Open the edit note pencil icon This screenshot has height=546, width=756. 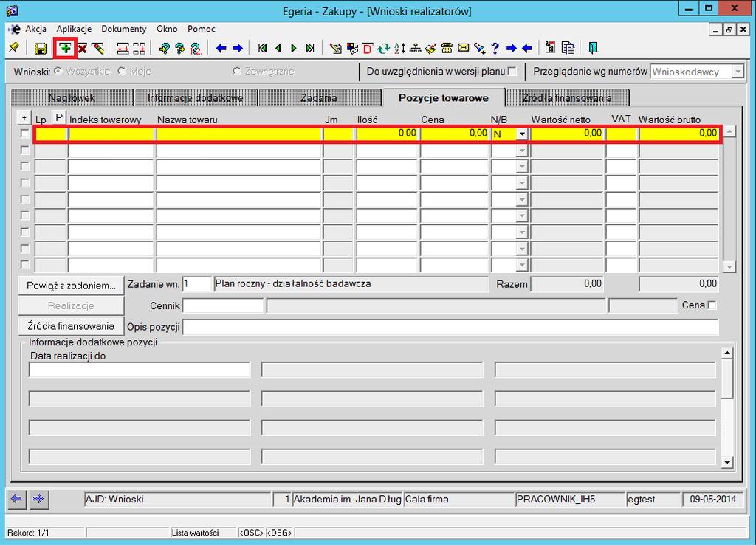[x=336, y=48]
